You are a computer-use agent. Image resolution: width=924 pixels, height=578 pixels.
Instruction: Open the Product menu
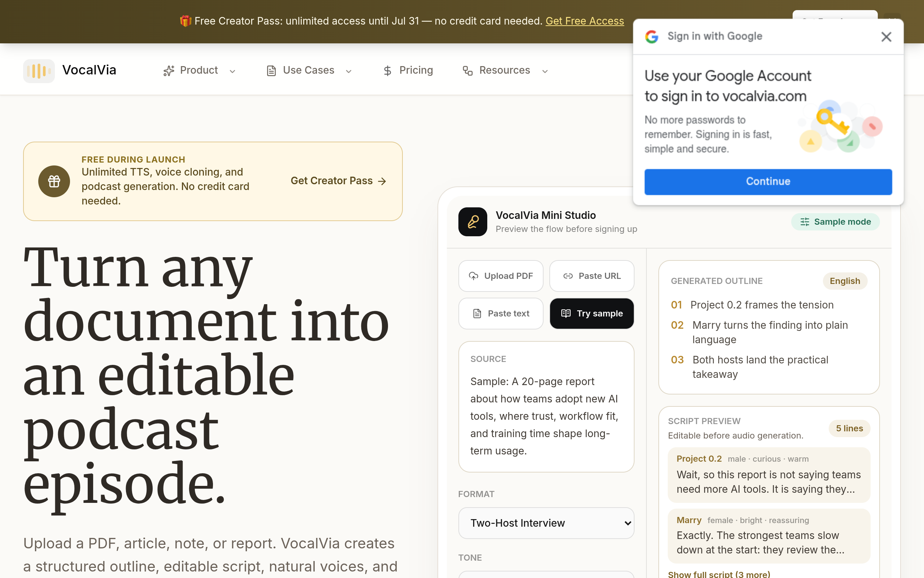(x=199, y=71)
